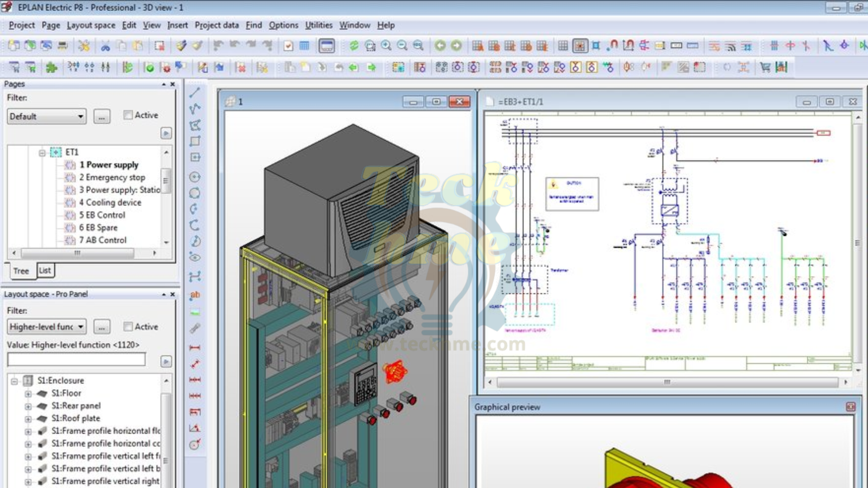Pin the Pages panel with its pin button
Screen dimensions: 868x488
[164, 84]
